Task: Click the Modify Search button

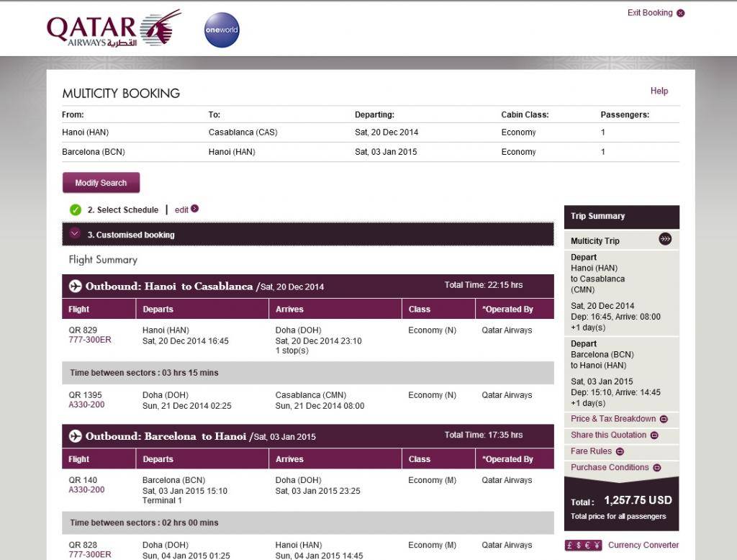Action: (x=101, y=182)
